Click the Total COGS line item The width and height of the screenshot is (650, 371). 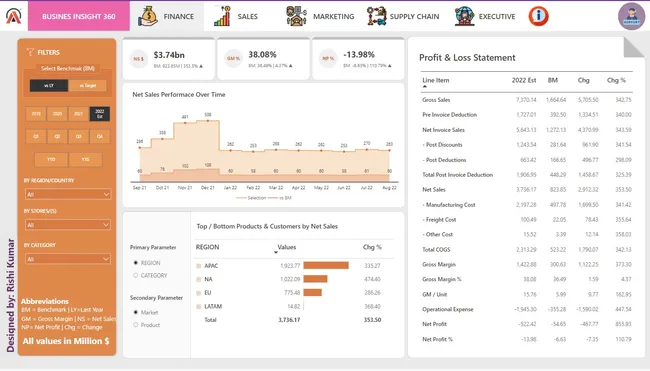click(436, 250)
